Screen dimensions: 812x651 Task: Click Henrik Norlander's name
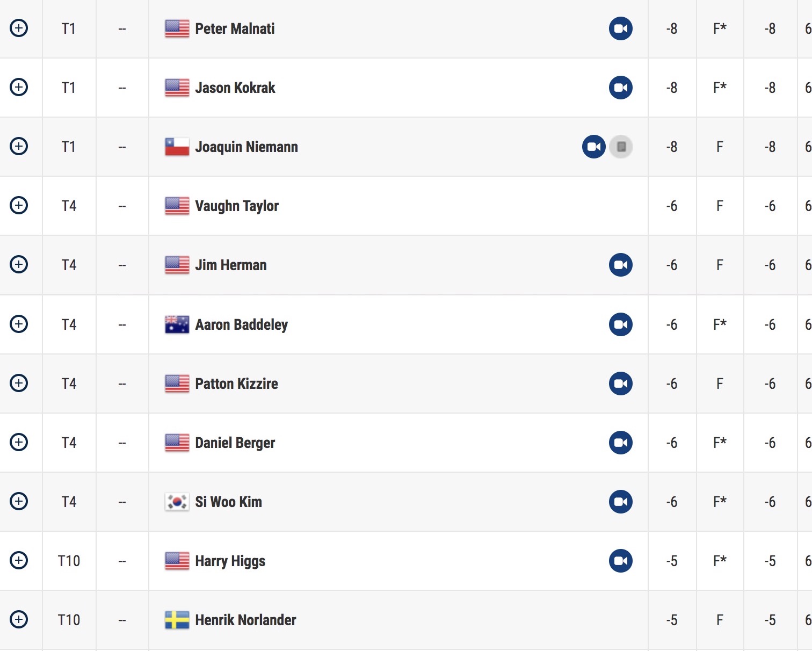[x=245, y=620]
